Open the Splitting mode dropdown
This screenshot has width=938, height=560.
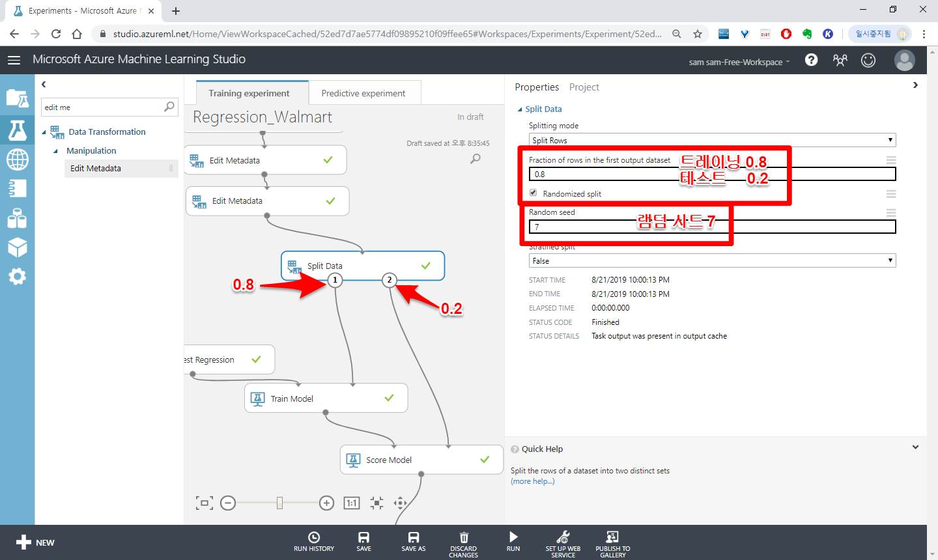click(x=712, y=140)
